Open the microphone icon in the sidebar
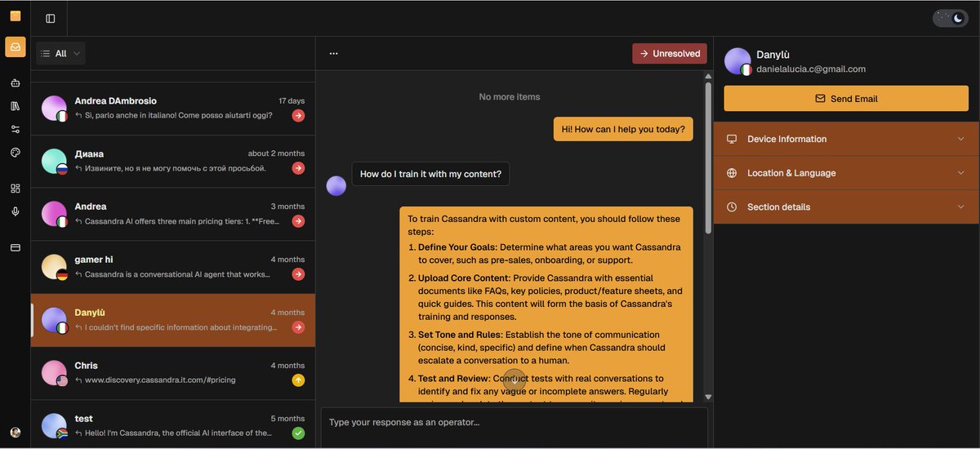 pos(16,211)
